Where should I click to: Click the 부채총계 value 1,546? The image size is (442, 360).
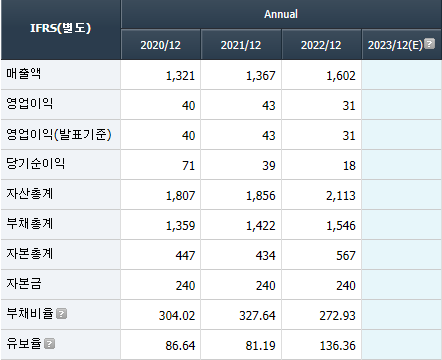(341, 226)
